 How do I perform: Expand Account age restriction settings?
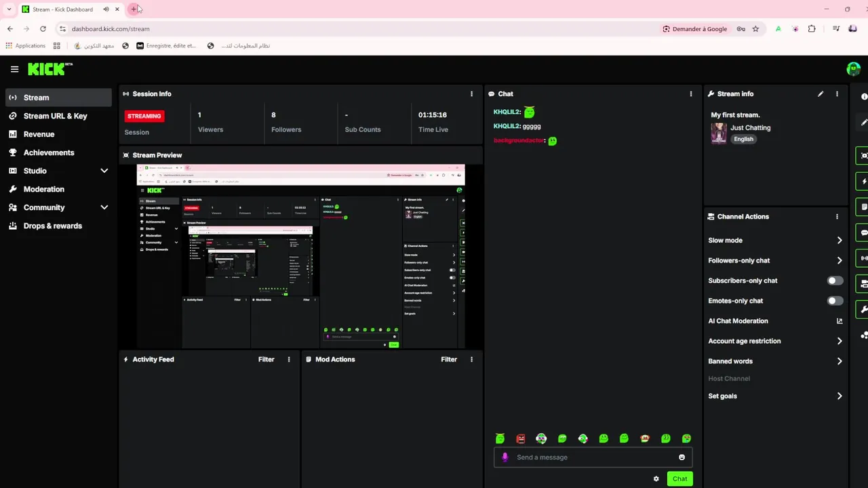point(775,341)
